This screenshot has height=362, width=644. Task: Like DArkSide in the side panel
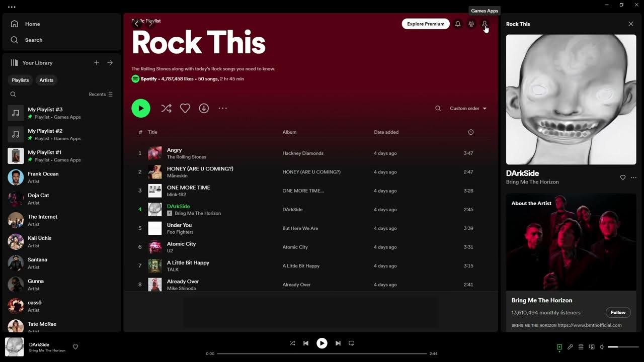click(623, 177)
